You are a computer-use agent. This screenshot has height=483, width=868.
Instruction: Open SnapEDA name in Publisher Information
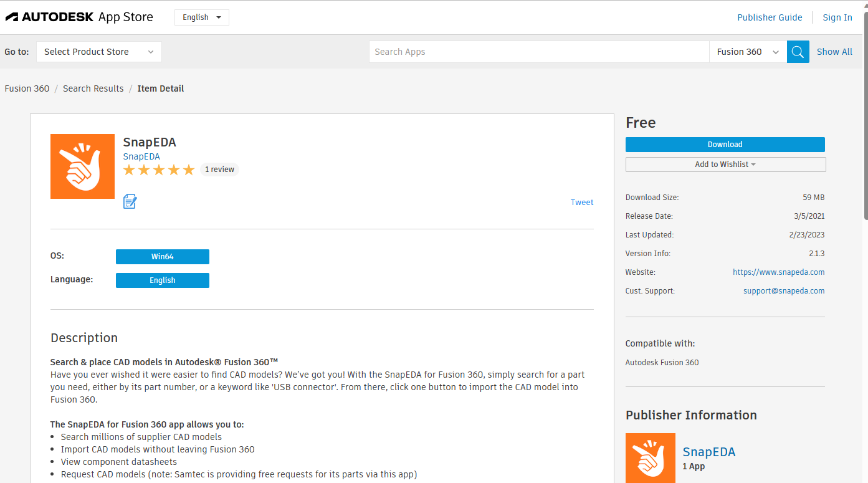point(709,452)
